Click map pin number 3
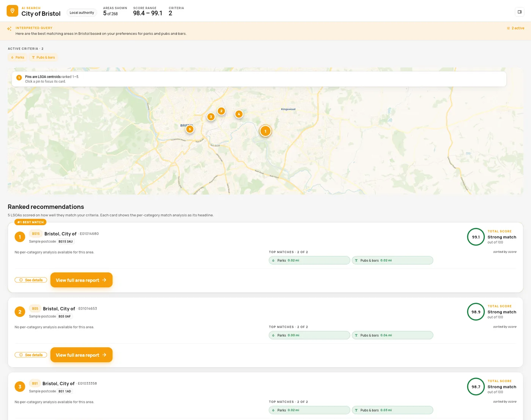The height and width of the screenshot is (420, 531). [211, 117]
